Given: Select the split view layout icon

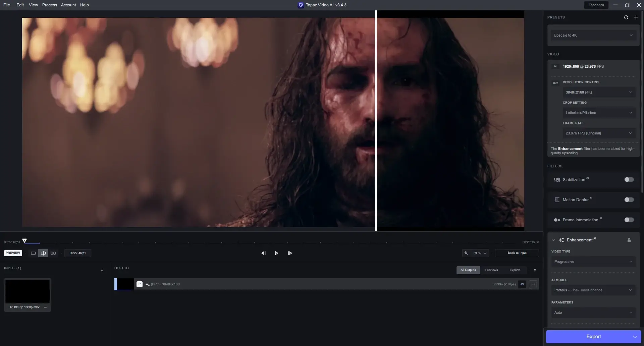Looking at the screenshot, I should click(43, 253).
